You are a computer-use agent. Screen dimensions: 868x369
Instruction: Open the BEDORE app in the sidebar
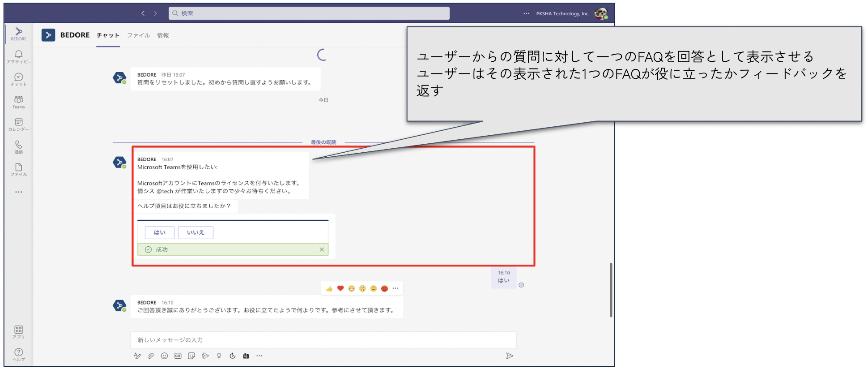point(18,34)
